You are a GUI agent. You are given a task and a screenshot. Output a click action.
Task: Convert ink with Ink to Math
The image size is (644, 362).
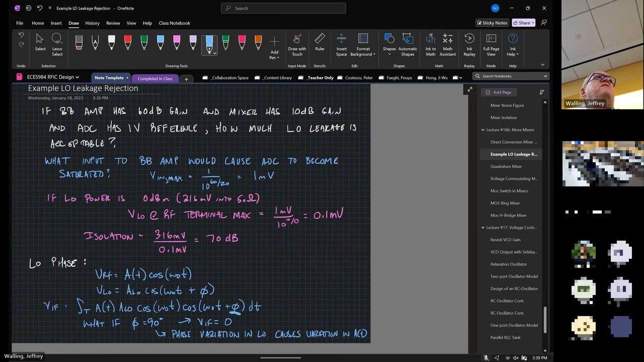431,45
